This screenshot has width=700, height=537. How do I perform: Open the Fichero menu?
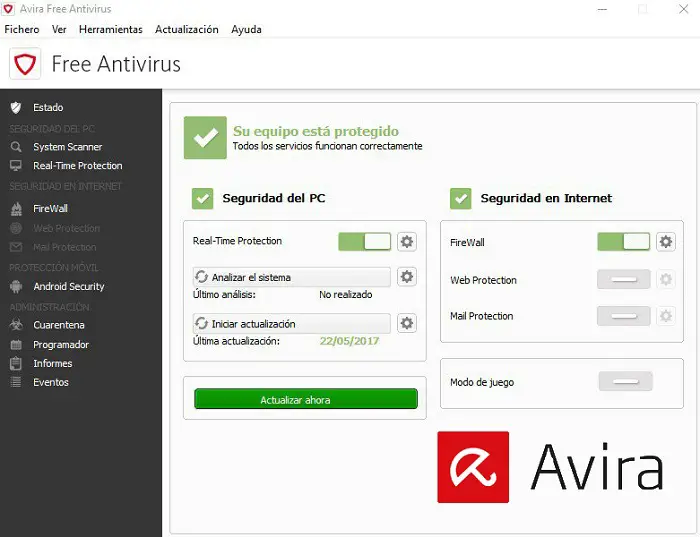(22, 29)
